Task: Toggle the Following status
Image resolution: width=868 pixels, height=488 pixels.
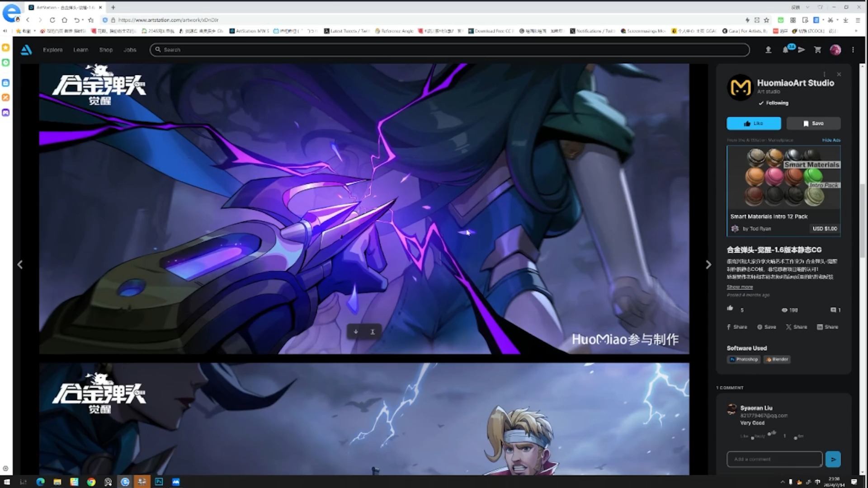Action: 774,103
